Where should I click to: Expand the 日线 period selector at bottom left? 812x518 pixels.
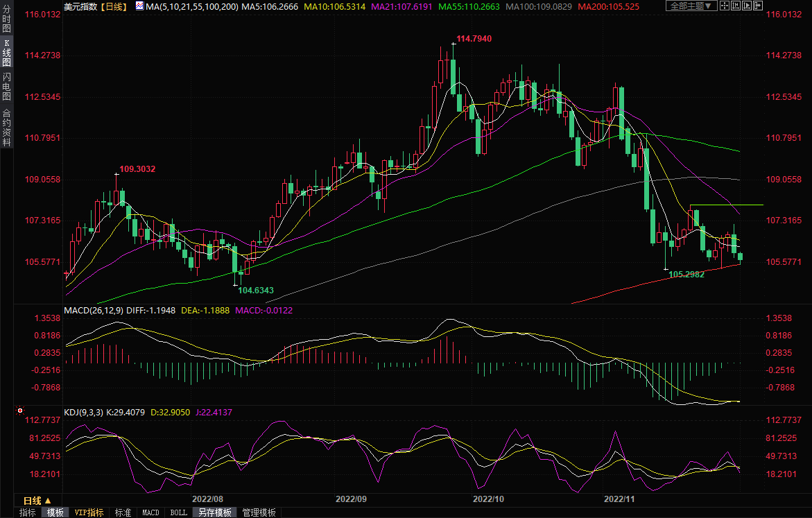tap(37, 501)
